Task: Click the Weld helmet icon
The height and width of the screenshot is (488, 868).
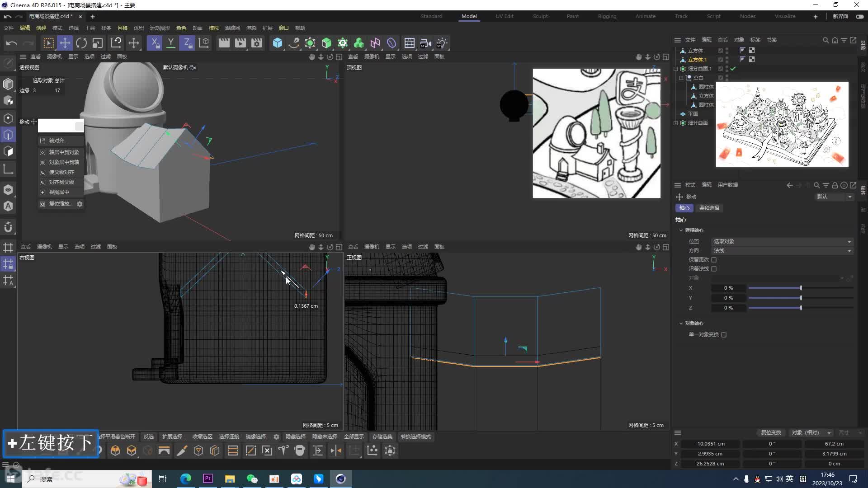Action: point(300,451)
